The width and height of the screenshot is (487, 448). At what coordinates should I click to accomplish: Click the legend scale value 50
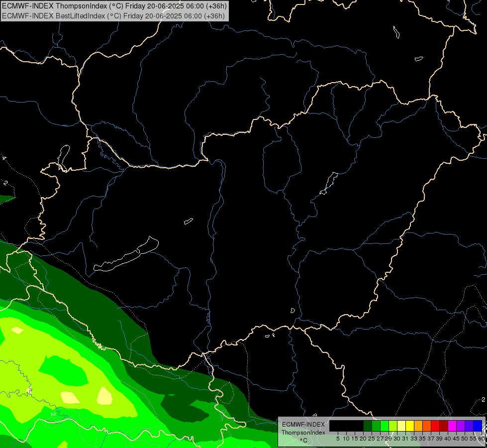[465, 439]
